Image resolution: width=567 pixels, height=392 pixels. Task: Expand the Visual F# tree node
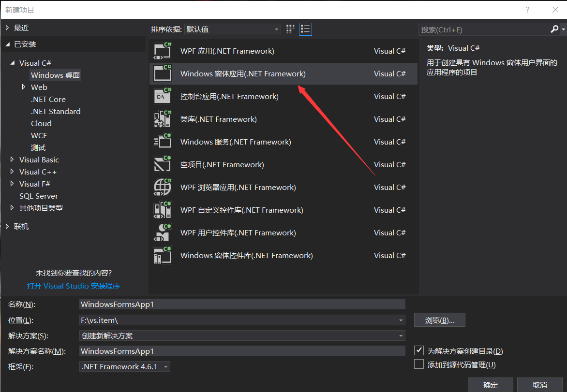pyautogui.click(x=12, y=184)
